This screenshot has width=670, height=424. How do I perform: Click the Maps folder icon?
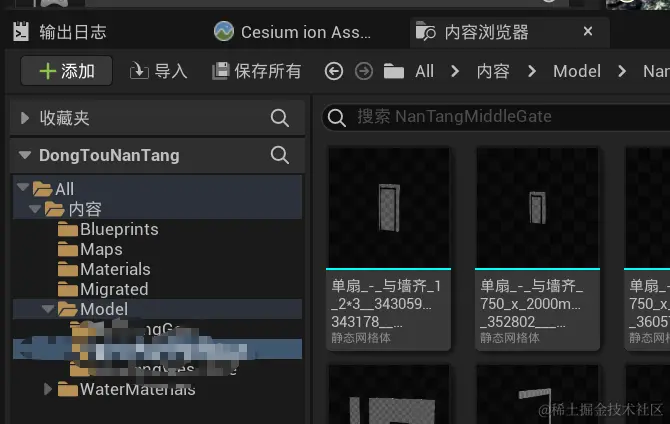click(x=68, y=250)
